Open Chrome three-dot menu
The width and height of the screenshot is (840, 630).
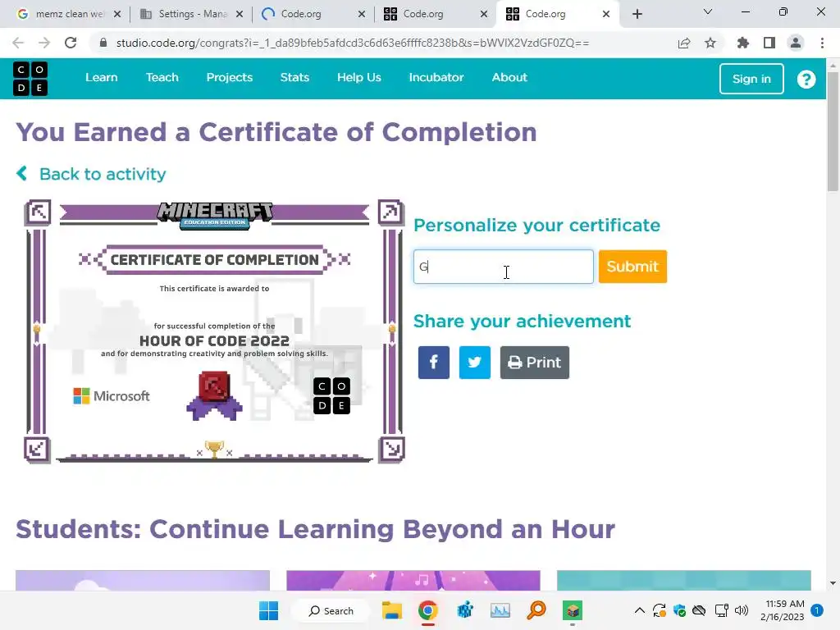(822, 43)
